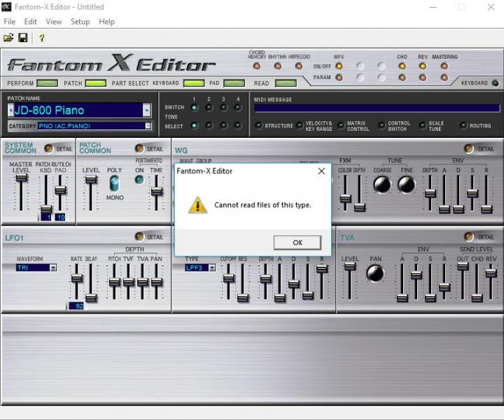The width and height of the screenshot is (504, 420).
Task: Click the JD-800 Piano patch name field
Action: click(x=78, y=110)
